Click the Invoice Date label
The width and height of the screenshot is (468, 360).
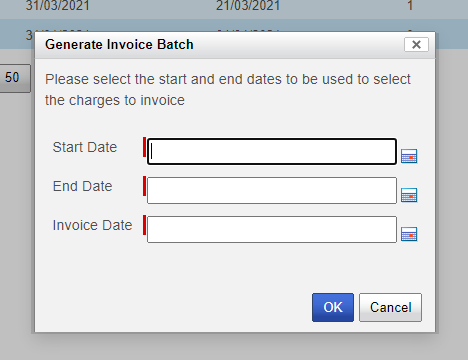click(92, 225)
